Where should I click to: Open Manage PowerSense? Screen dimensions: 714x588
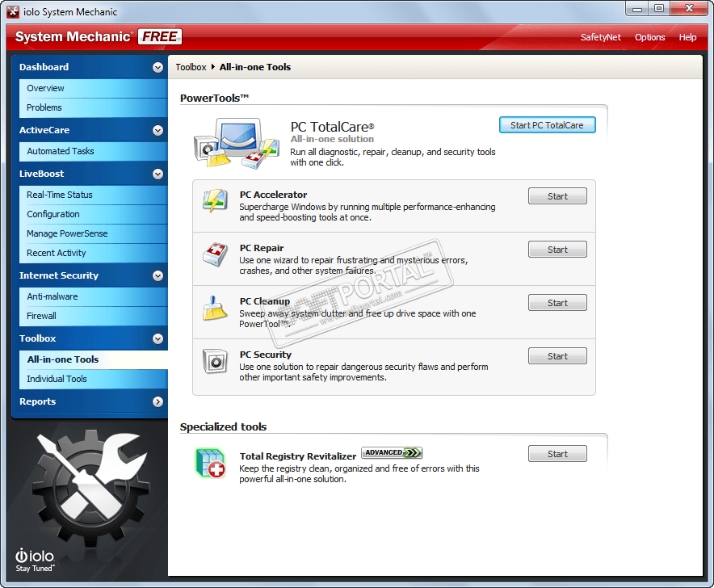pyautogui.click(x=94, y=233)
